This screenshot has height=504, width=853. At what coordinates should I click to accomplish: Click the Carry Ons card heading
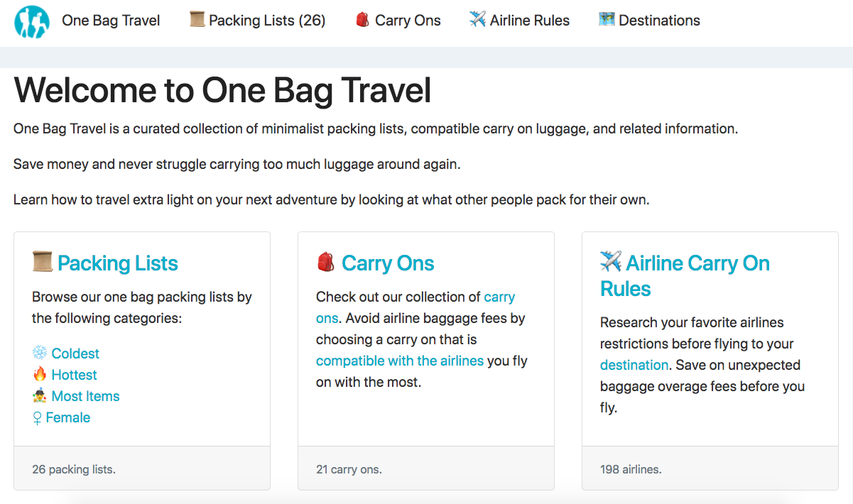coord(388,263)
